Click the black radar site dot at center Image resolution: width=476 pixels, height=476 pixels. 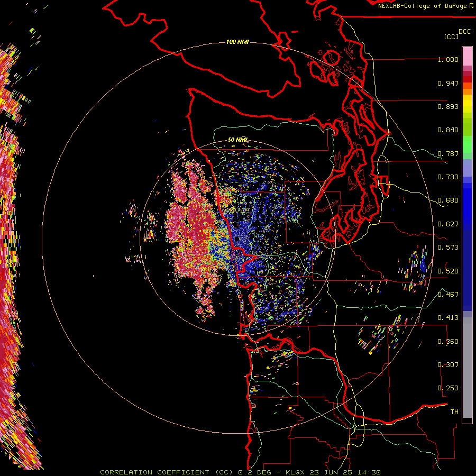[237, 239]
